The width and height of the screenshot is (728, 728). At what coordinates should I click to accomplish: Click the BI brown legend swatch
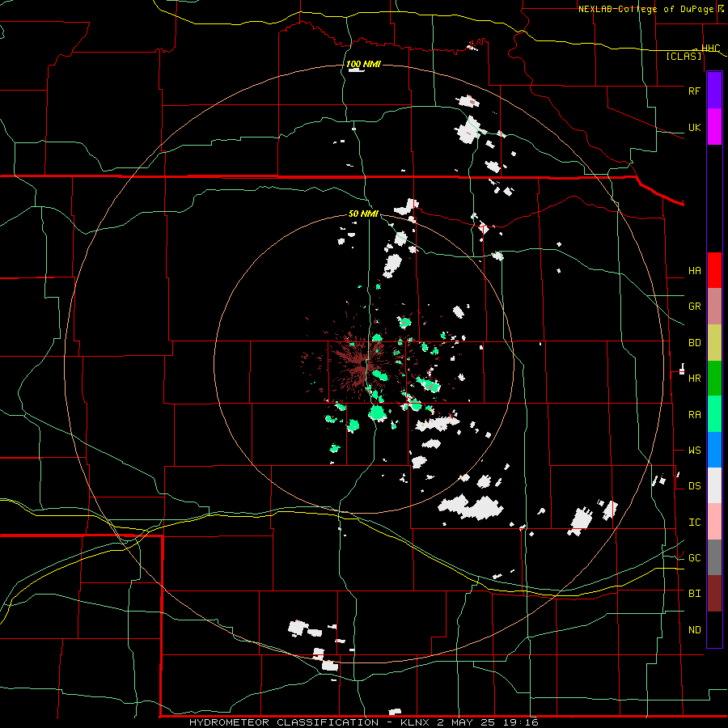pyautogui.click(x=714, y=594)
